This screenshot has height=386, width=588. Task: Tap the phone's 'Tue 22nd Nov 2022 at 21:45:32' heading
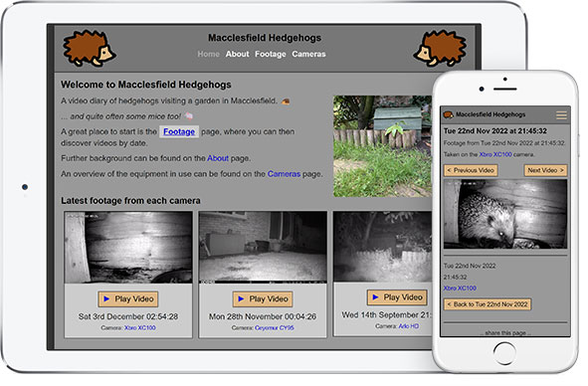coord(495,131)
